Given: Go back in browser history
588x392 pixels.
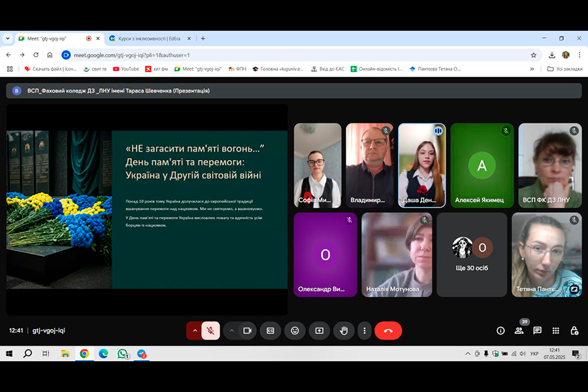Looking at the screenshot, I should pos(8,55).
